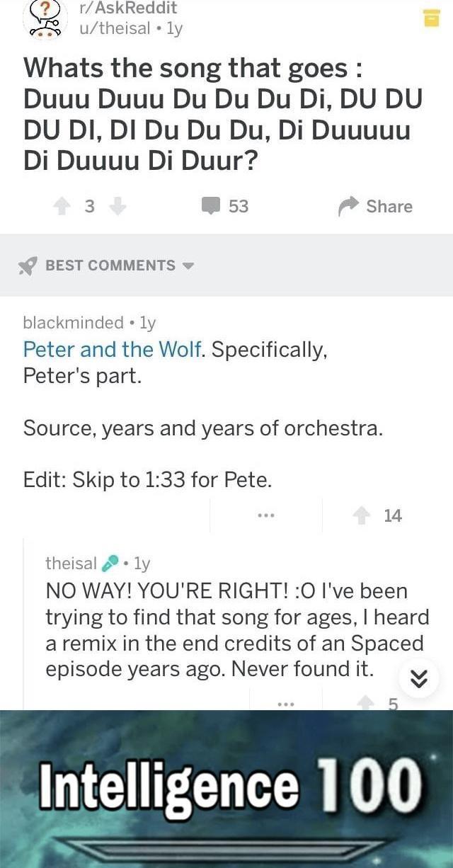The width and height of the screenshot is (453, 868).
Task: Jump to next comment with double-chevron button
Action: 419,680
